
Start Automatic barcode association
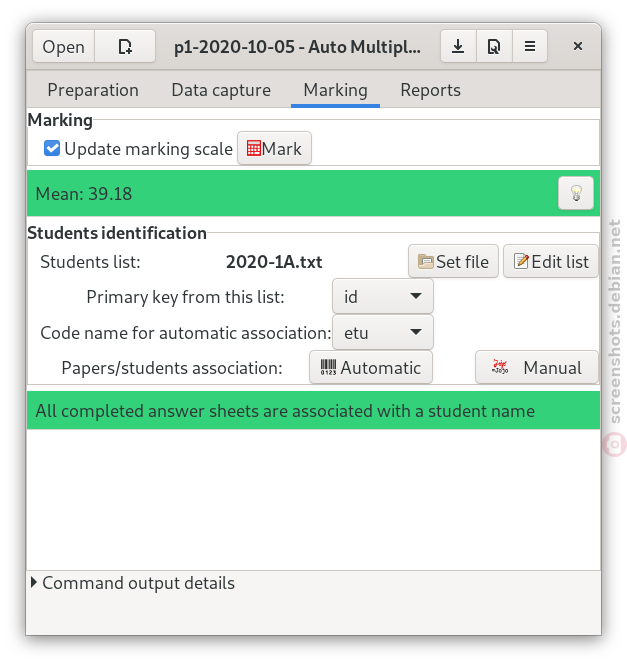click(x=371, y=368)
